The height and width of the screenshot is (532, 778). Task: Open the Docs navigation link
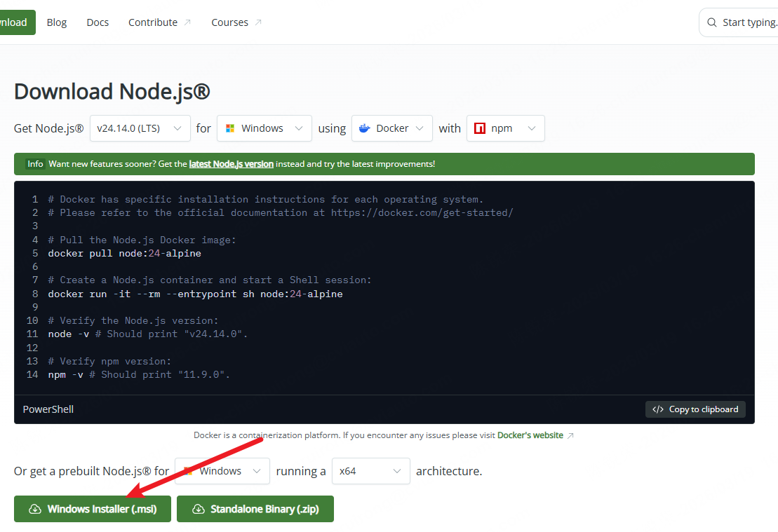[98, 22]
